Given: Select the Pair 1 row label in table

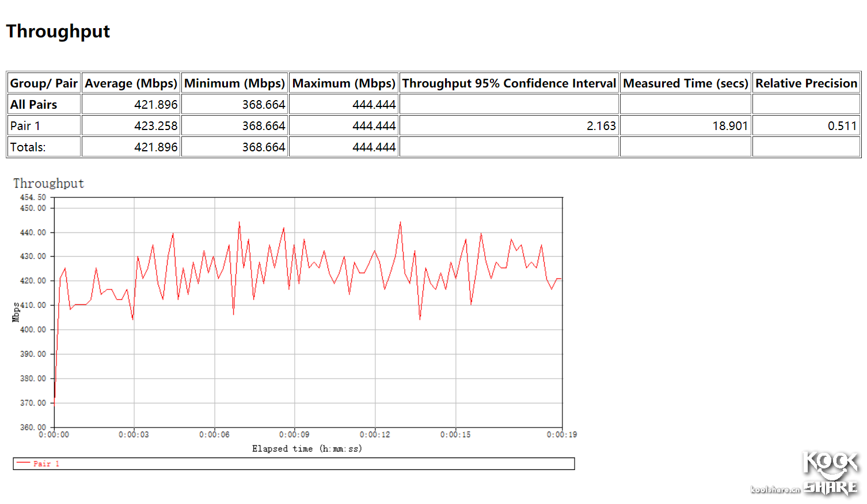Looking at the screenshot, I should tap(25, 126).
